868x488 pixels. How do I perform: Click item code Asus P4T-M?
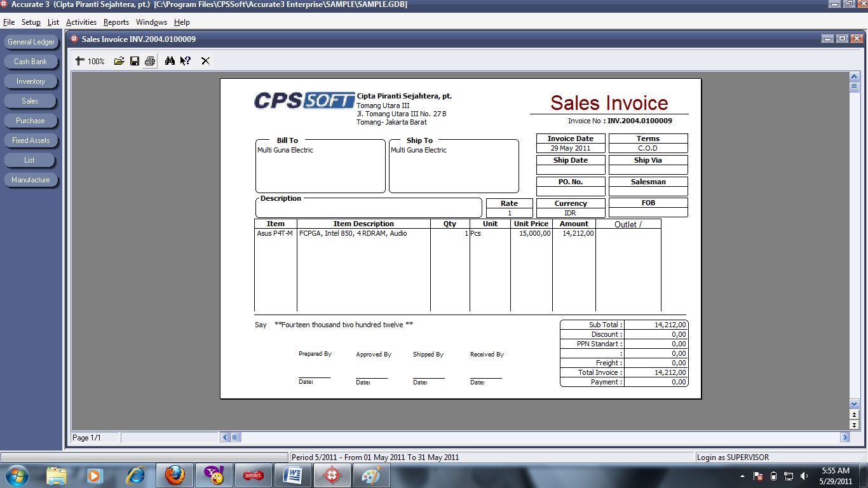pyautogui.click(x=275, y=233)
